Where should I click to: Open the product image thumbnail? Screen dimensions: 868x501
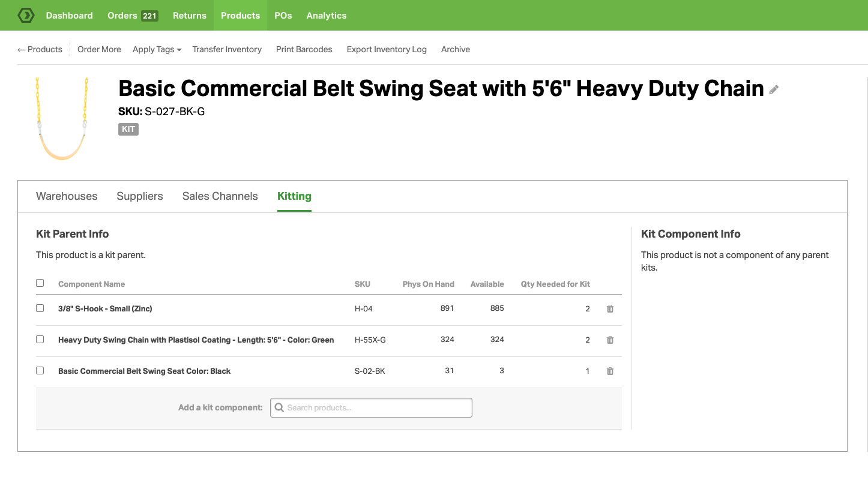pyautogui.click(x=62, y=118)
